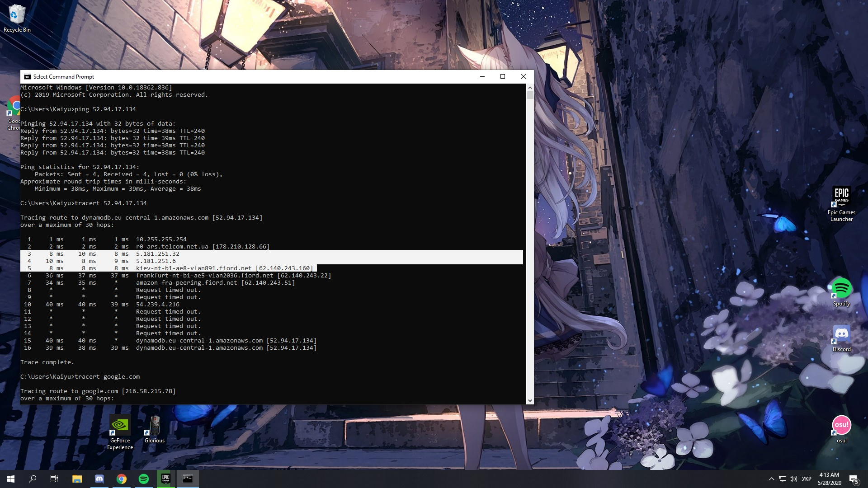Click the Select Command Prompt title text

coord(64,77)
